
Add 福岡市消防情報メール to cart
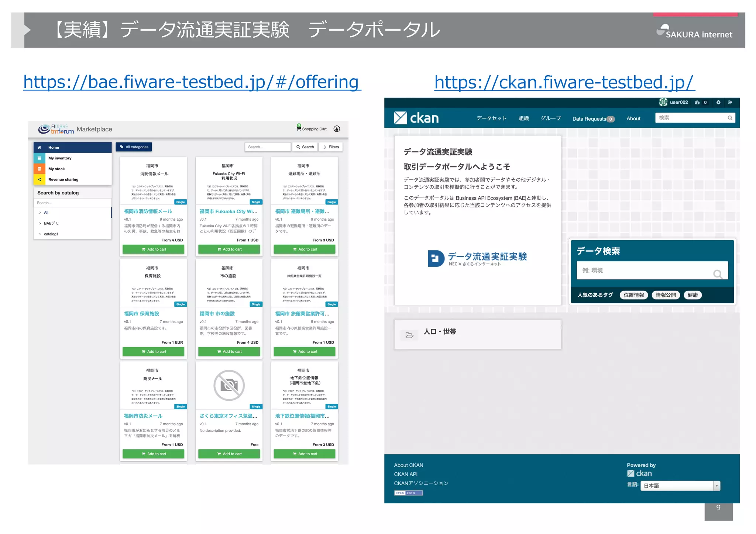153,249
